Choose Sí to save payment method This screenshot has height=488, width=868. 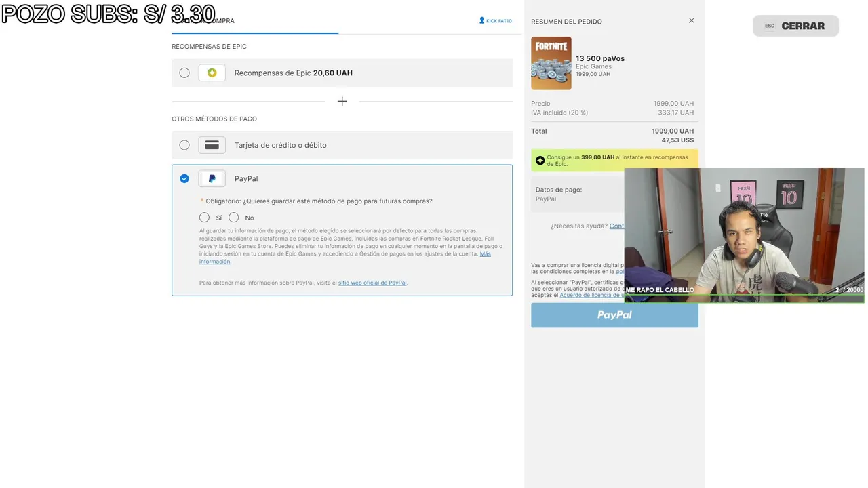tap(204, 218)
